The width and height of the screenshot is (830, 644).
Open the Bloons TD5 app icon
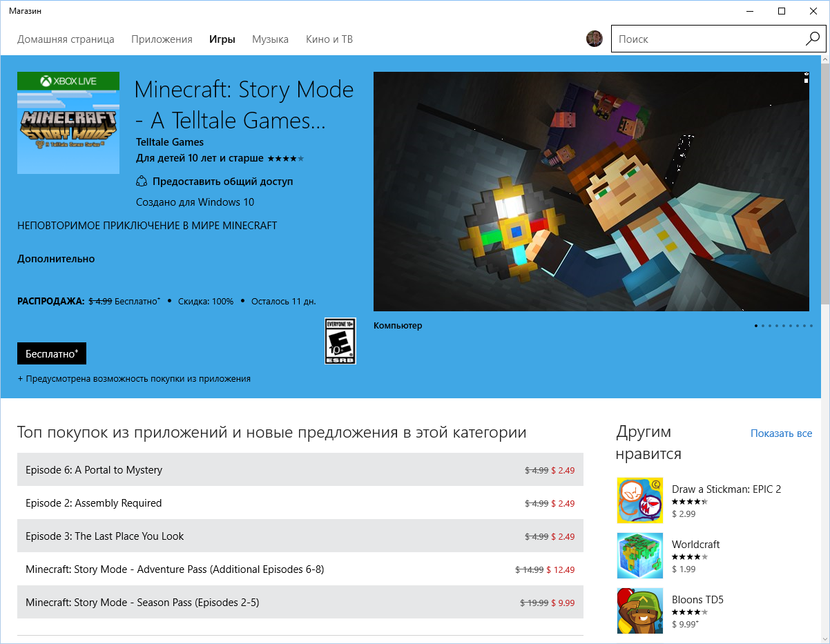coord(640,611)
